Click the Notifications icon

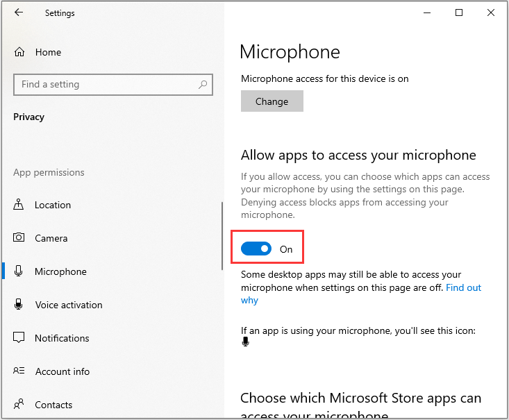19,338
